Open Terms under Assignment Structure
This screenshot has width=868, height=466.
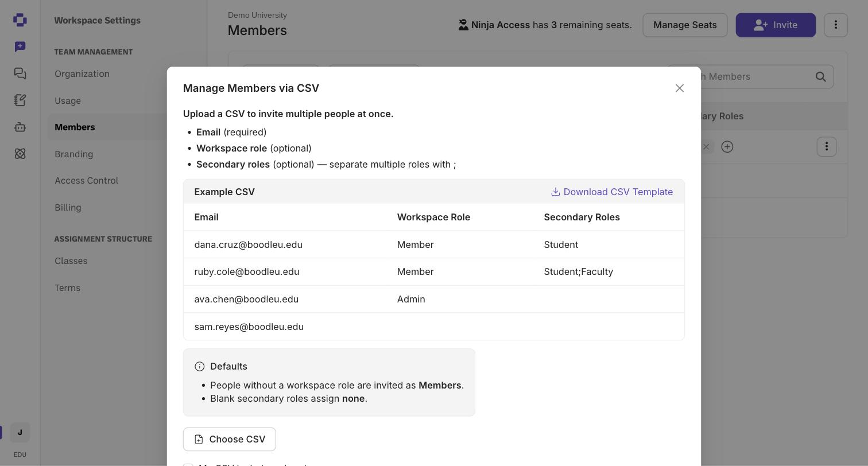68,288
